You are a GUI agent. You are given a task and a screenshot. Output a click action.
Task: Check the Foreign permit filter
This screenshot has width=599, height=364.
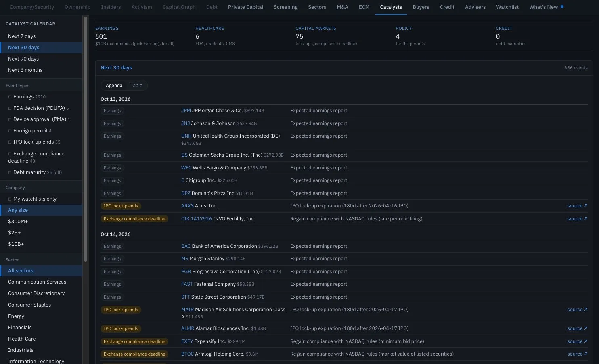(x=10, y=131)
